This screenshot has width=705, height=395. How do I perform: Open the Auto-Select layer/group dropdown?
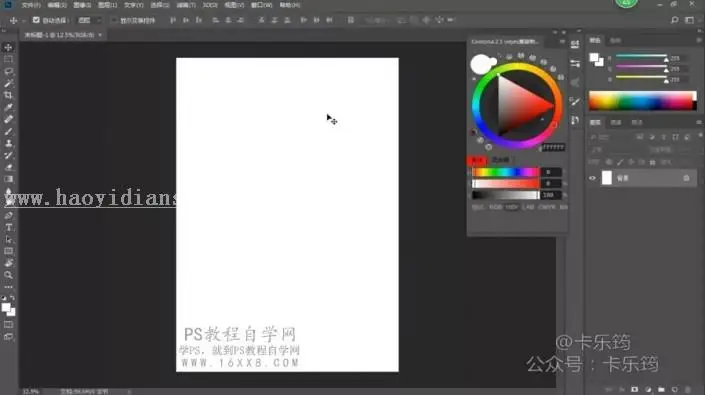coord(89,21)
